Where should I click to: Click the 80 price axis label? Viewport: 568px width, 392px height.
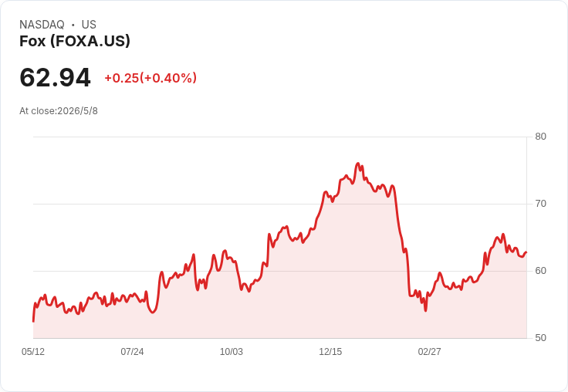click(540, 137)
